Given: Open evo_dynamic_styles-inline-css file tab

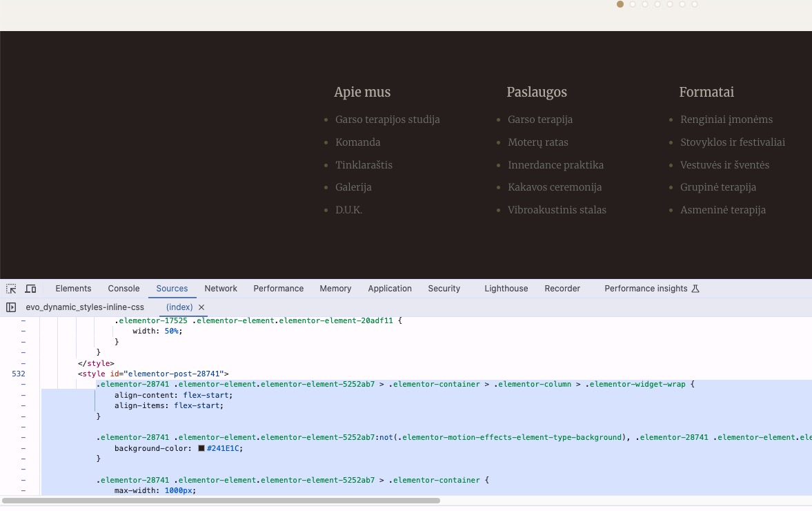Looking at the screenshot, I should click(x=85, y=307).
